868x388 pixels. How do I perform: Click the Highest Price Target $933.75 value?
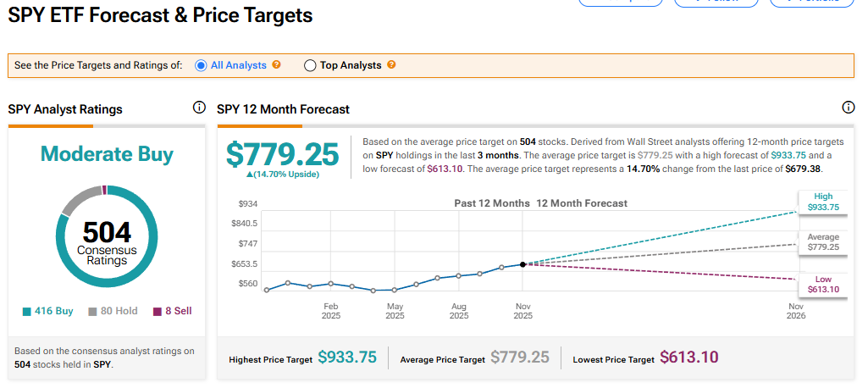click(346, 358)
